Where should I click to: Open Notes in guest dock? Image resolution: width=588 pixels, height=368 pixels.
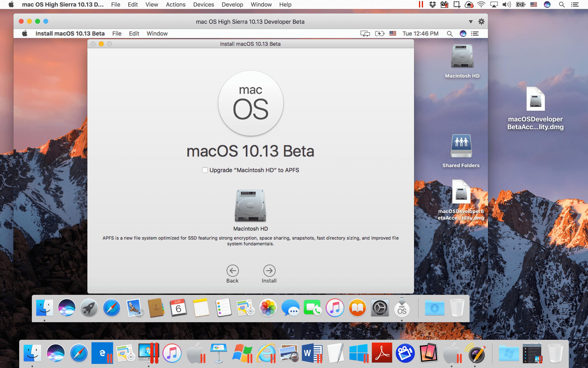pyautogui.click(x=201, y=308)
